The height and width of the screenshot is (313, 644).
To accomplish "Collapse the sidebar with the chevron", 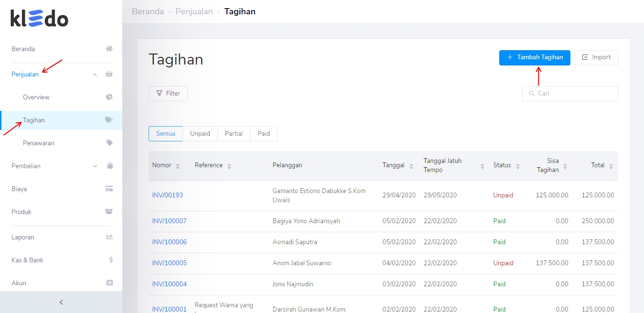I will click(61, 302).
